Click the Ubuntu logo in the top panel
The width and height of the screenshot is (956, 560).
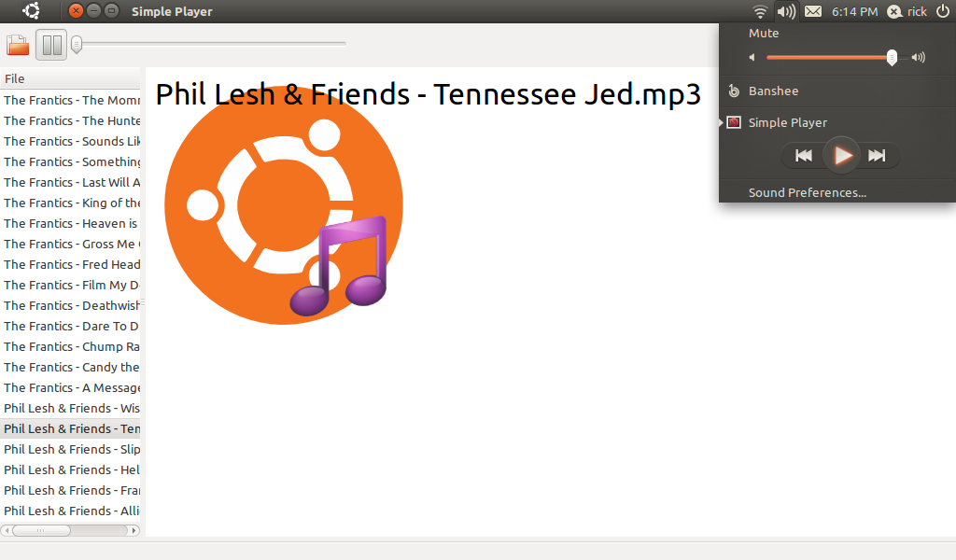[31, 11]
